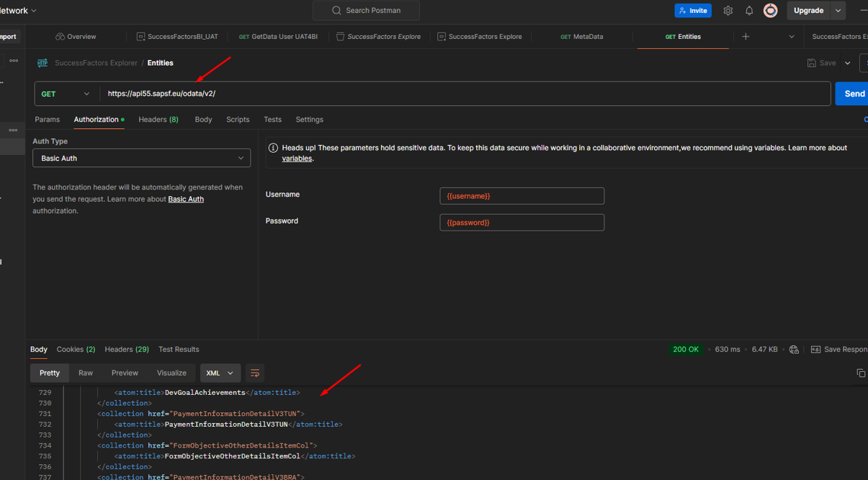Open the Headers (8) request tab

tap(158, 120)
